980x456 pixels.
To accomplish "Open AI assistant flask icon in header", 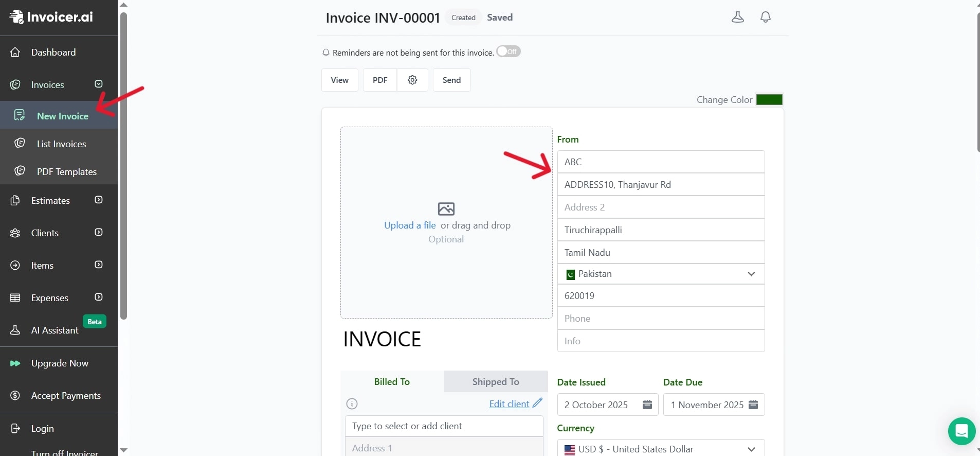I will point(738,17).
